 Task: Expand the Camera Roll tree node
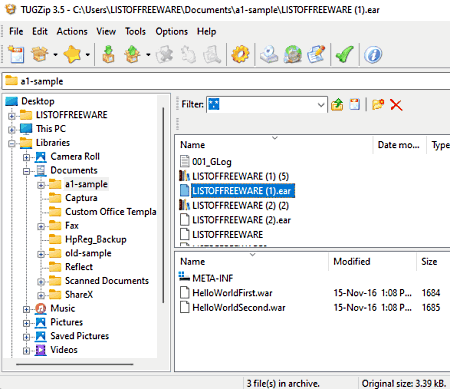(x=26, y=157)
